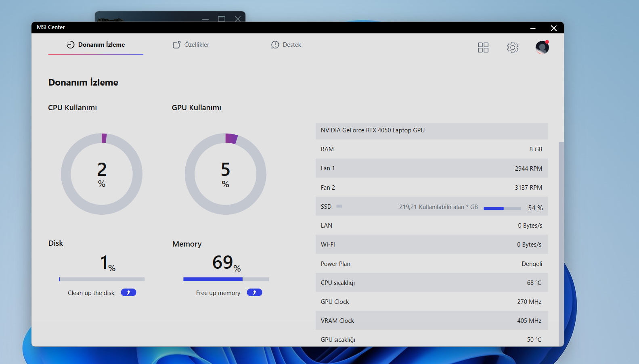Click the GPU Clock value 270 MHz
This screenshot has height=364, width=639.
(529, 302)
